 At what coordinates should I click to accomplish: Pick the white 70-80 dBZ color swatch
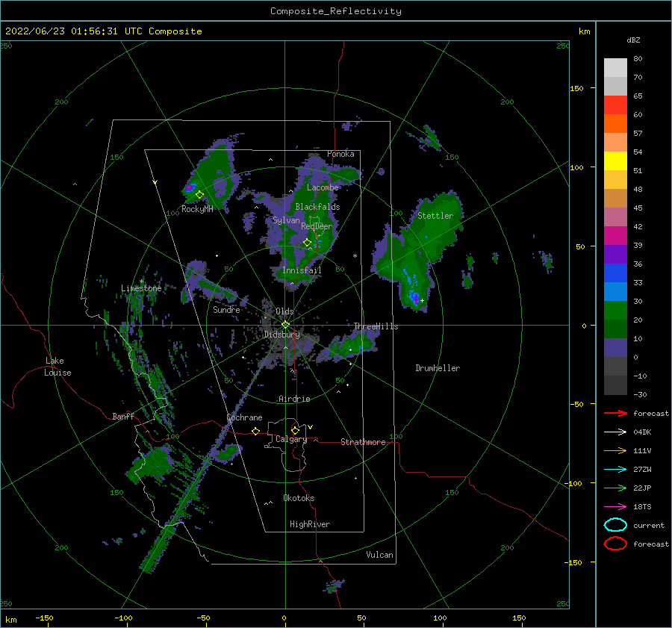[x=615, y=67]
